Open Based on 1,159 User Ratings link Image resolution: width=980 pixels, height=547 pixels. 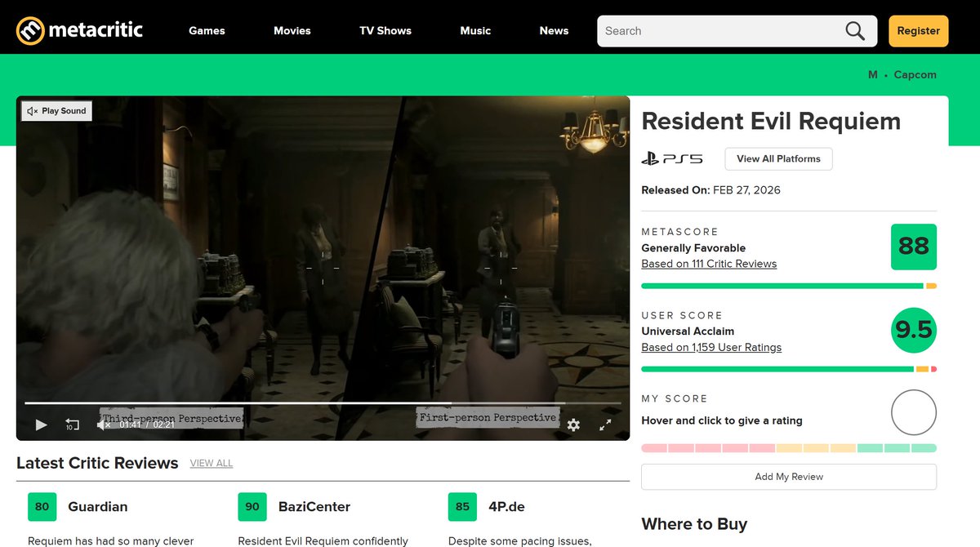(711, 347)
